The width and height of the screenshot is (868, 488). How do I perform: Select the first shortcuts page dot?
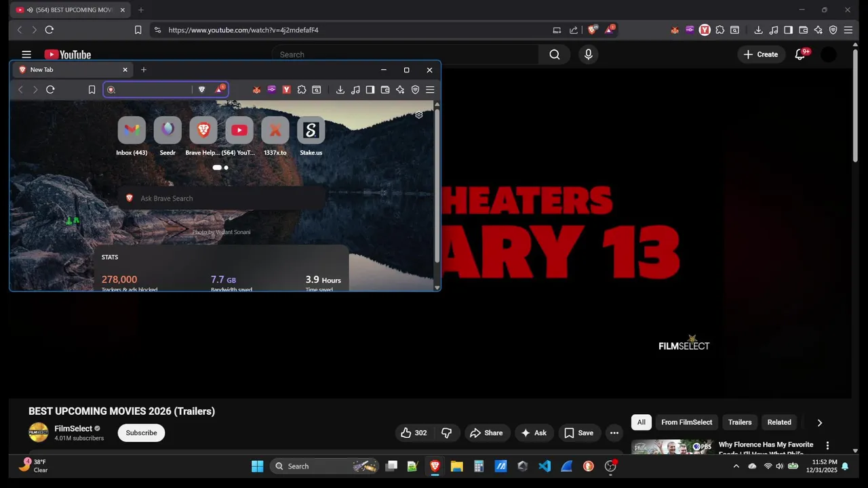pyautogui.click(x=217, y=167)
